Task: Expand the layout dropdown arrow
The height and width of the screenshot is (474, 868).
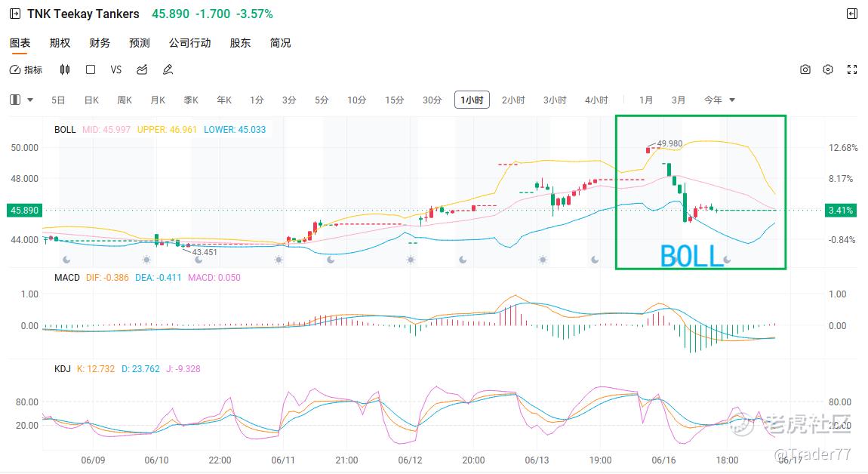Action: click(x=30, y=100)
